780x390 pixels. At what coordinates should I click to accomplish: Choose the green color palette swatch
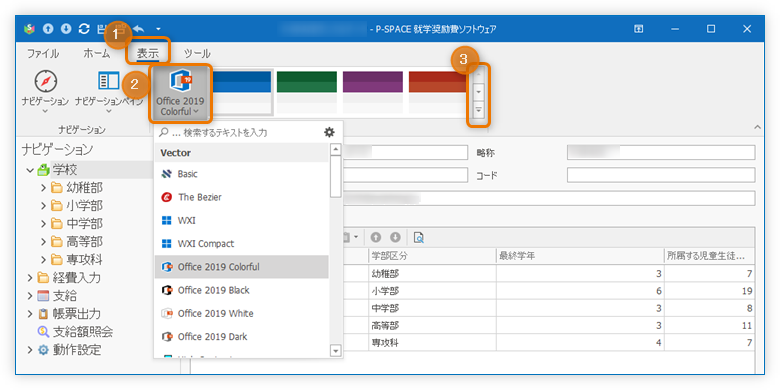pos(306,92)
